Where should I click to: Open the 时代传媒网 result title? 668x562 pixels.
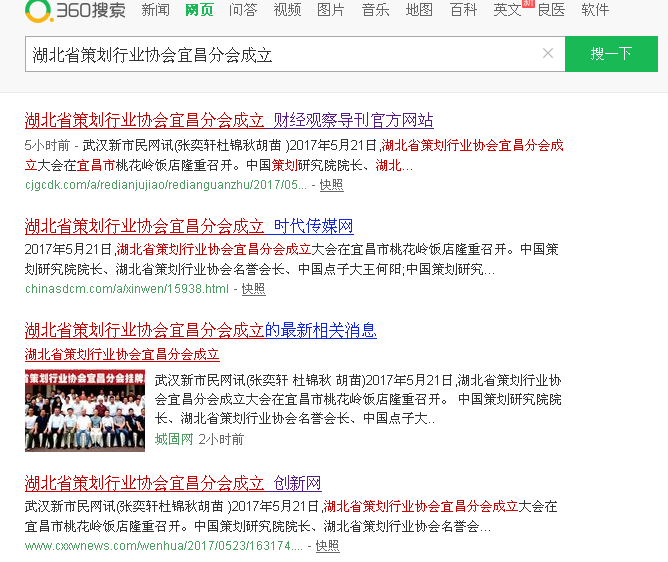pos(189,226)
